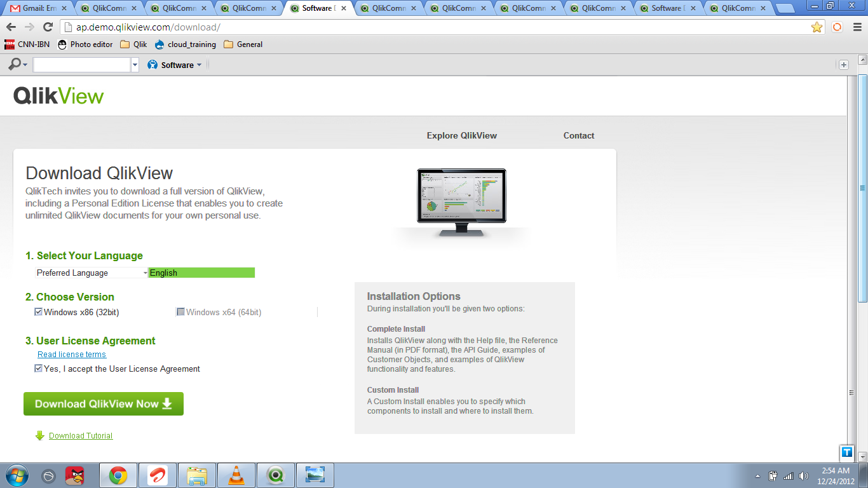868x488 pixels.
Task: Reload the current page
Action: point(48,27)
